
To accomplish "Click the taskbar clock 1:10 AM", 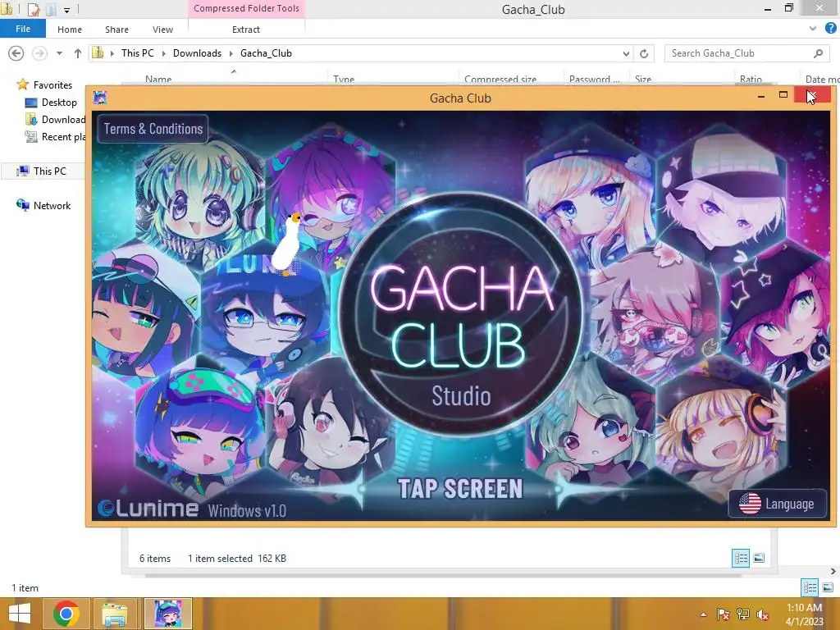I will (804, 608).
